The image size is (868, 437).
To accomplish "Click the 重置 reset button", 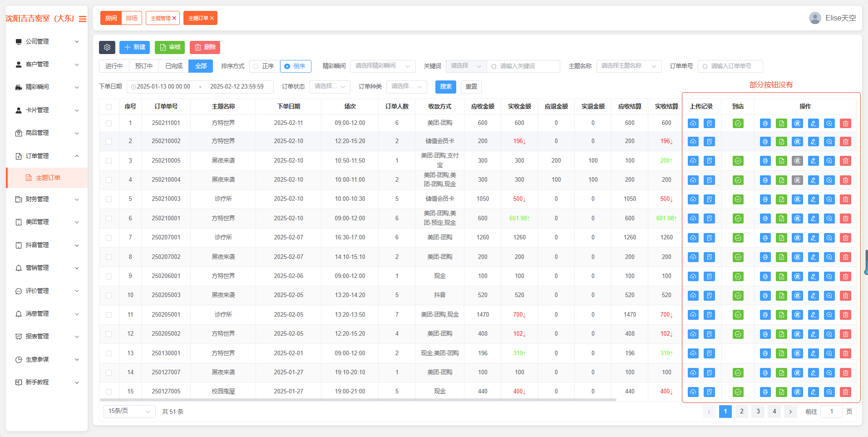I will pyautogui.click(x=471, y=87).
